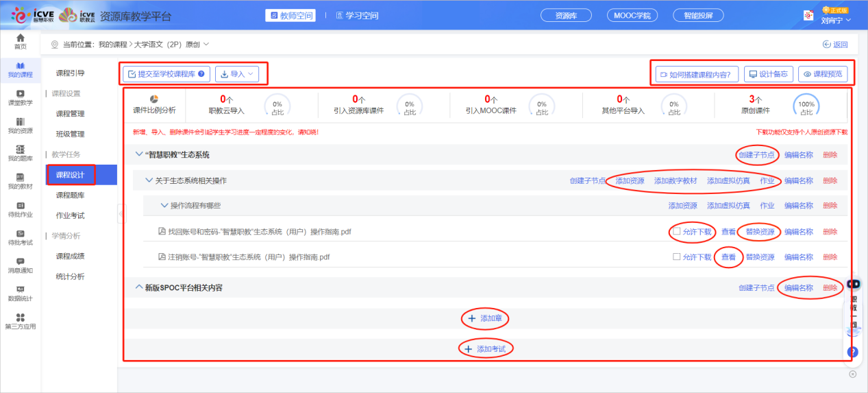Screen dimensions: 868x393
Task: Click the 添加章 button
Action: point(486,318)
